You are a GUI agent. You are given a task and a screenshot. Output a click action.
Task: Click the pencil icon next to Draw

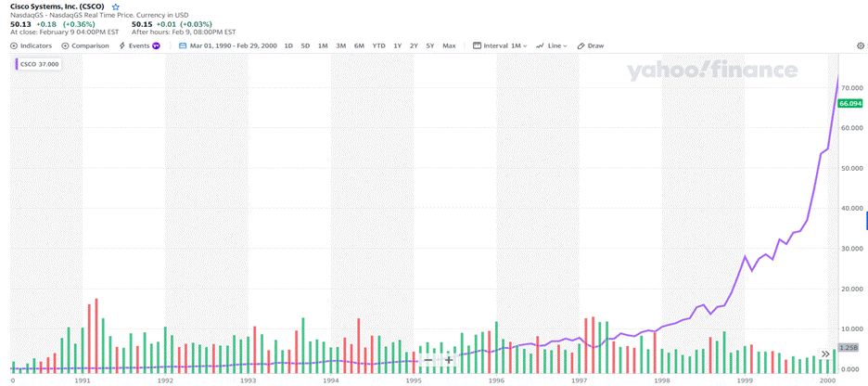pos(581,46)
